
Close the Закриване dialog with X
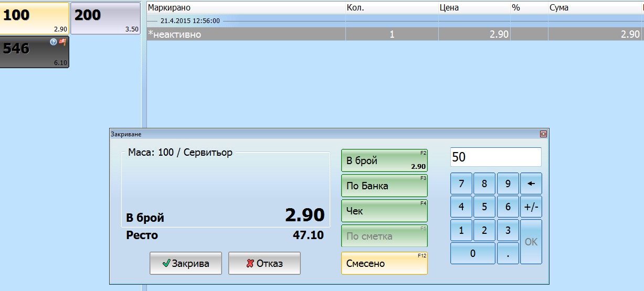coord(543,134)
